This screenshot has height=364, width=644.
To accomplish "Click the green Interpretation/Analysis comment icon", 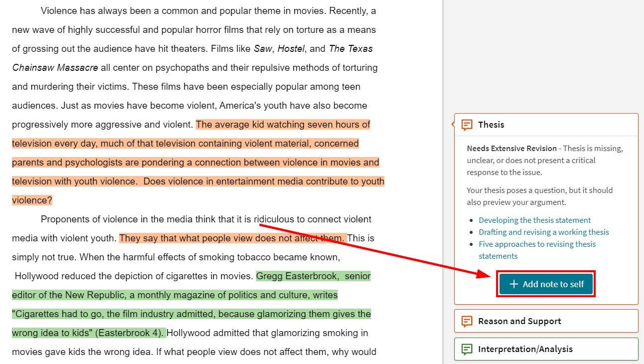I will [x=467, y=349].
